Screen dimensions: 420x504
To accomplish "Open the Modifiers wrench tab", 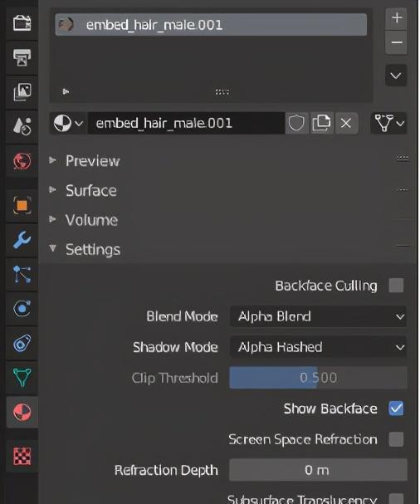I will coord(22,240).
